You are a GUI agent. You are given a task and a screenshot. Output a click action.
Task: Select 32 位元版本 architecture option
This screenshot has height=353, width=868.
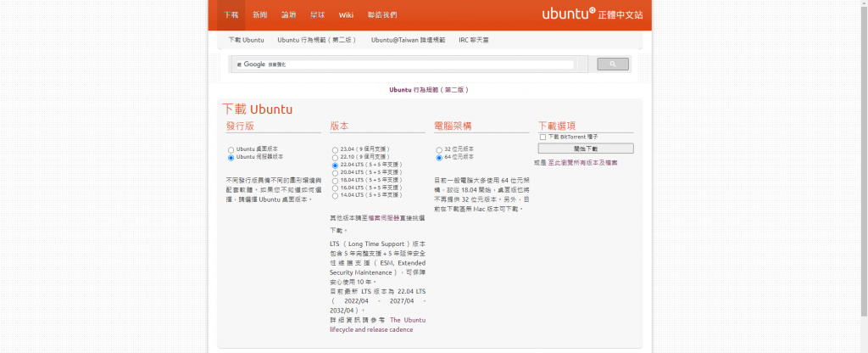tap(439, 149)
